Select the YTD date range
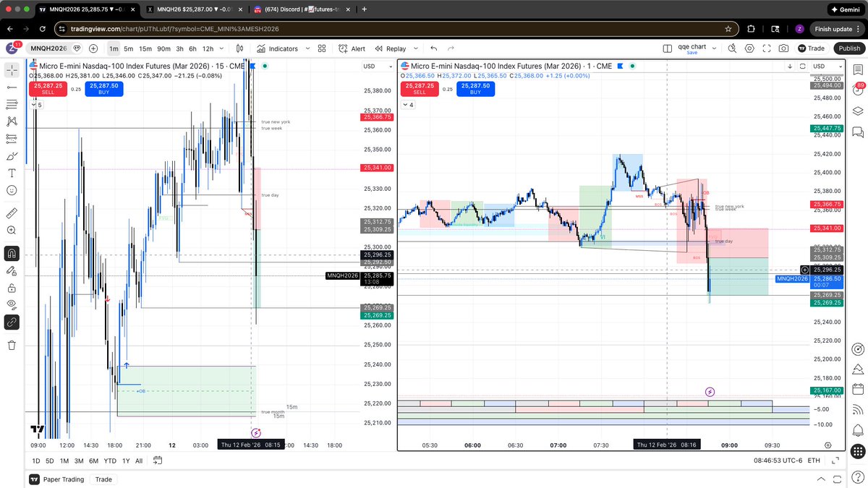 (110, 461)
